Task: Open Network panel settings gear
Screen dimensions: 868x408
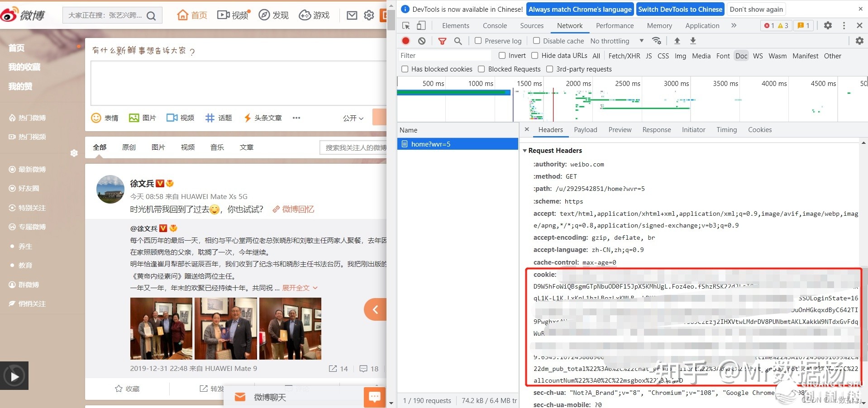Action: pos(859,41)
